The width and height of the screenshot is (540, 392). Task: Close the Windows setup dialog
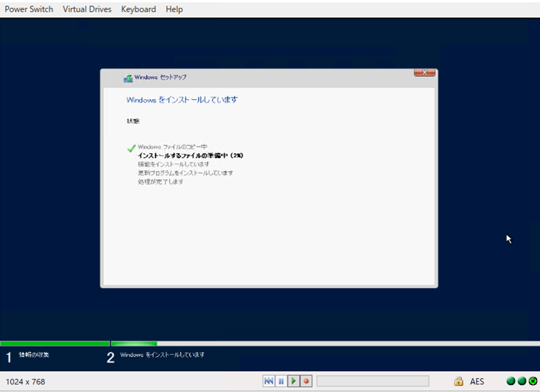(424, 72)
